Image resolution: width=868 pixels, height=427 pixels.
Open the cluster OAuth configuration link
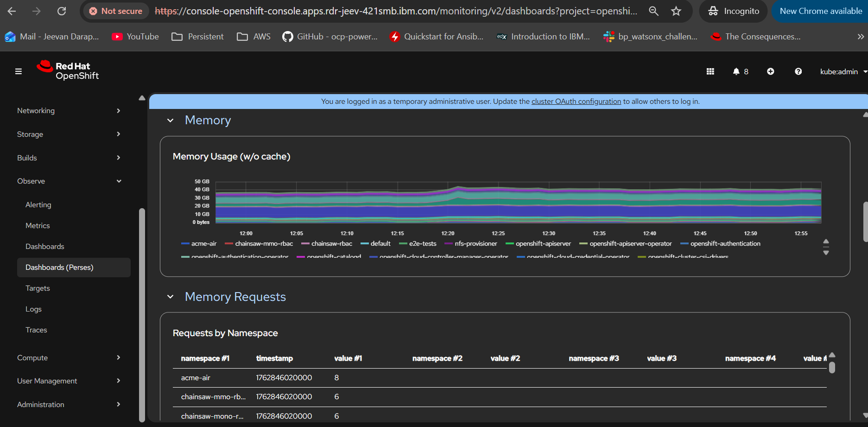pyautogui.click(x=576, y=102)
